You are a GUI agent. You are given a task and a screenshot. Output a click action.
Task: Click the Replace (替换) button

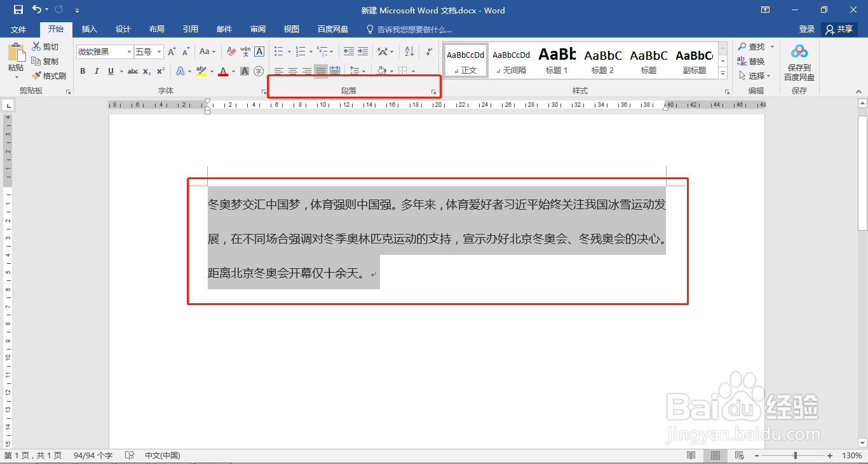[750, 62]
